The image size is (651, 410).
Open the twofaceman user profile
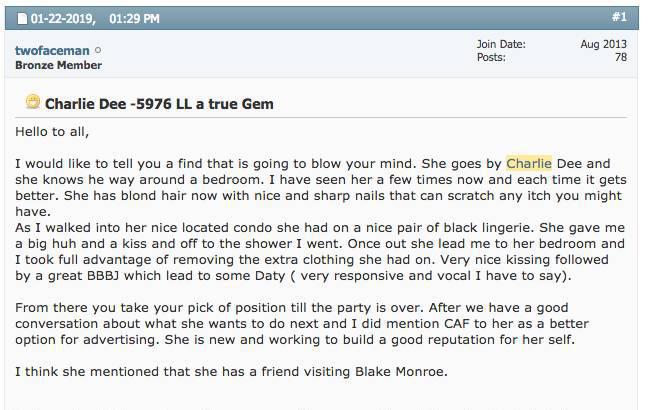pyautogui.click(x=52, y=51)
